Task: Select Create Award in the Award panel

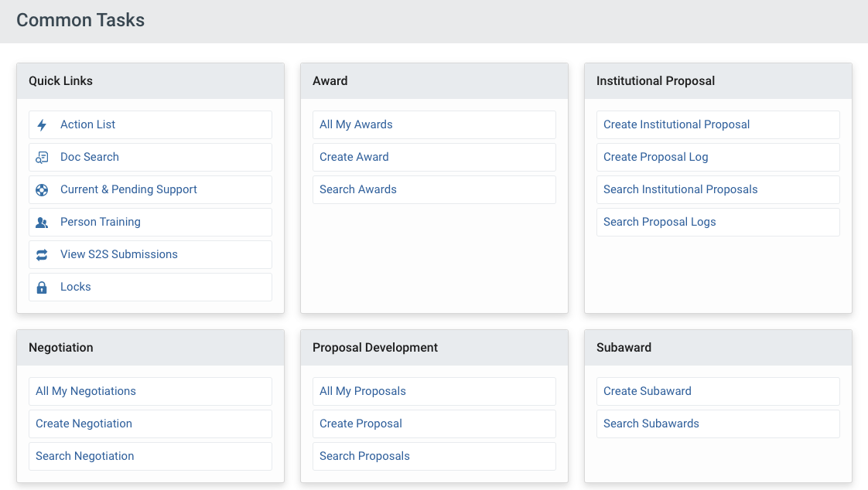Action: coord(354,157)
